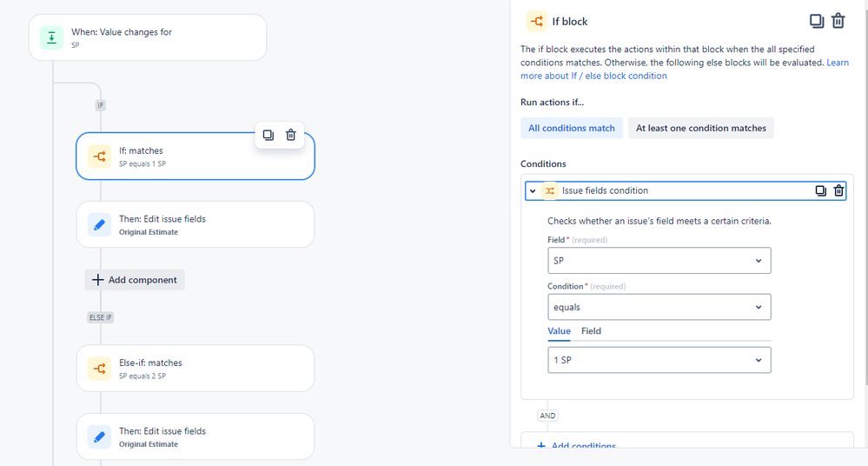Open the Field dropdown showing SP
The width and height of the screenshot is (868, 466).
(x=659, y=261)
